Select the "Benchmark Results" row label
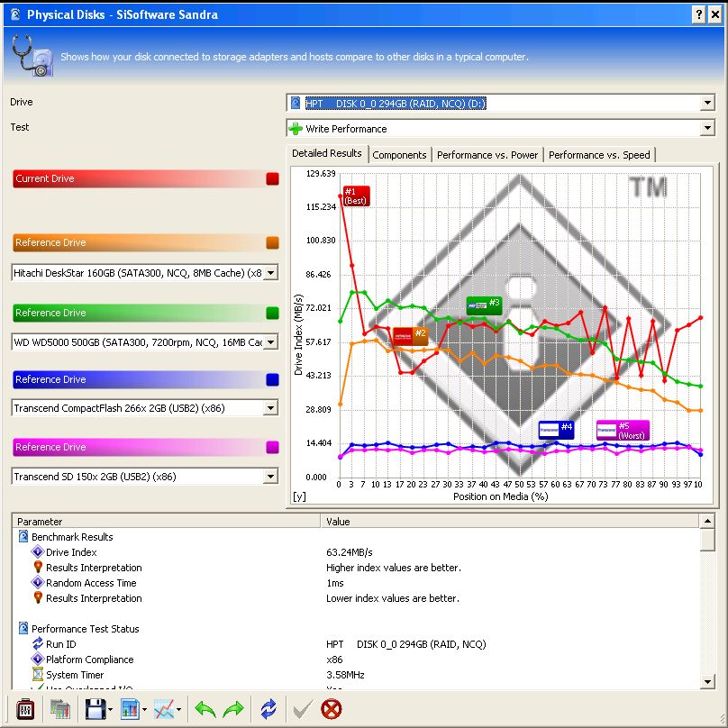Screen dimensions: 728x728 72,537
